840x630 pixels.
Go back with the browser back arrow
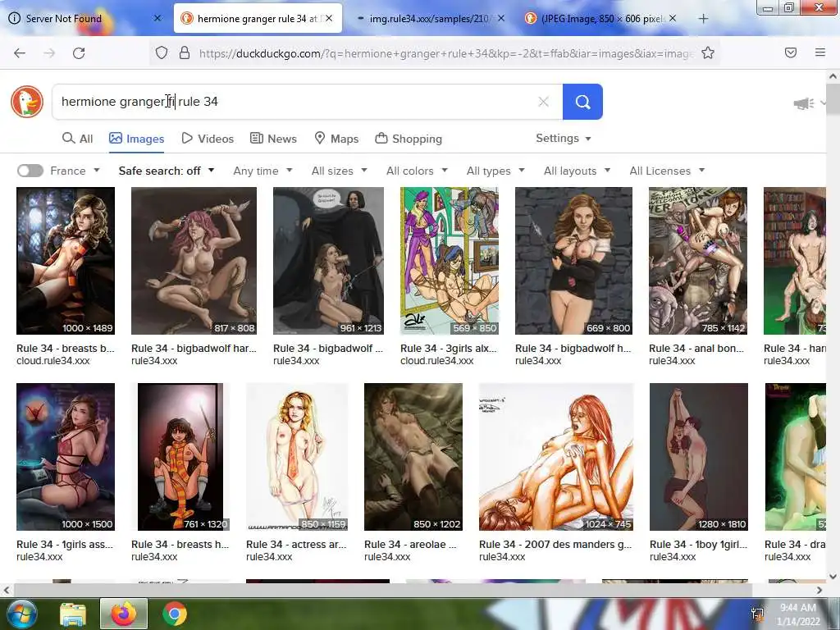pyautogui.click(x=20, y=53)
